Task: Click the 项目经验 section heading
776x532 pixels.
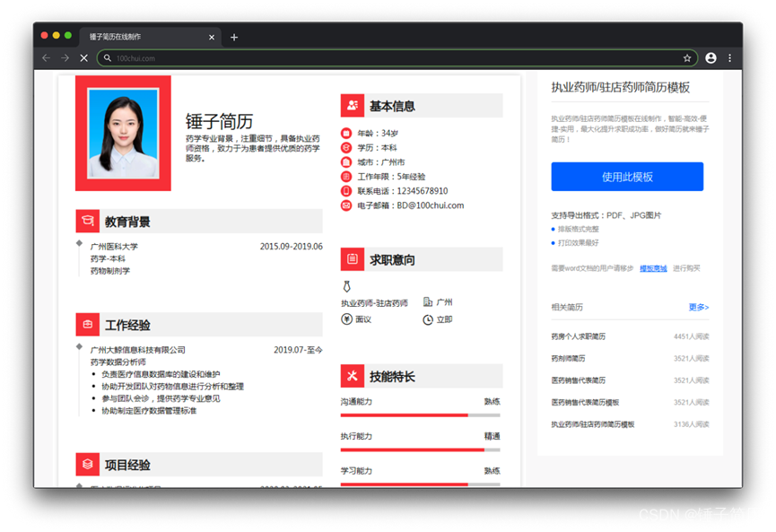Action: 127,465
